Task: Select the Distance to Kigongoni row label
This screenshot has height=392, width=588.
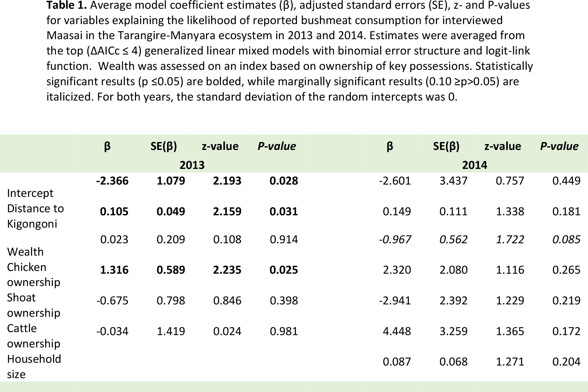Action: pos(35,216)
